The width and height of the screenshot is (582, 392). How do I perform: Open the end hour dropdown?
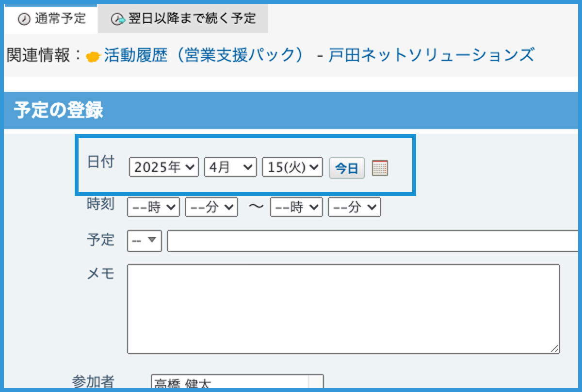coord(296,208)
